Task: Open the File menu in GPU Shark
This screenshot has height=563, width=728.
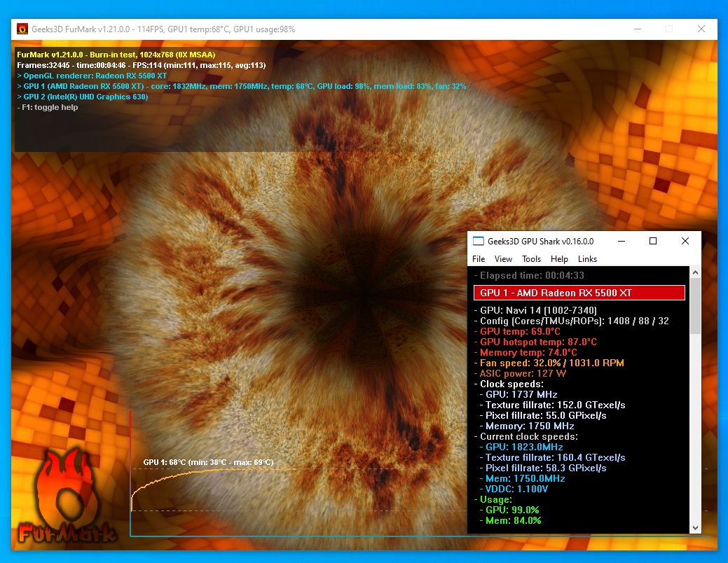Action: (479, 259)
